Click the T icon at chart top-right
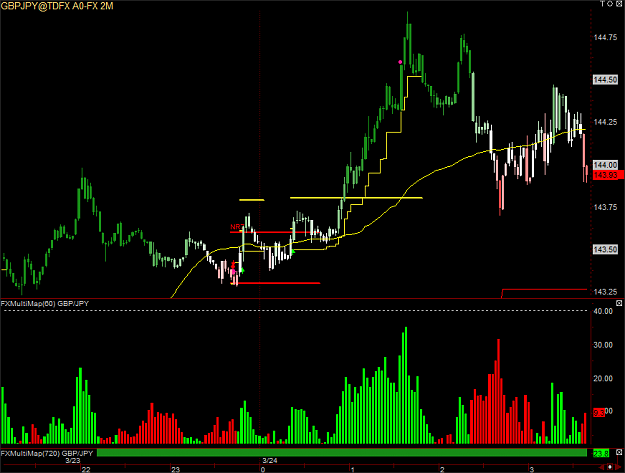The width and height of the screenshot is (625, 473). coord(603,4)
